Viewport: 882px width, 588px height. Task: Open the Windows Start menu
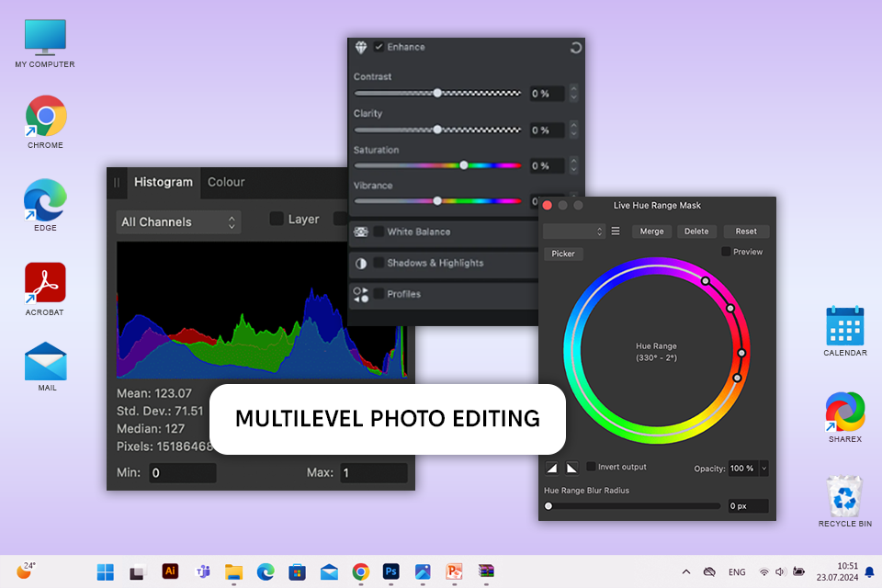coord(105,572)
